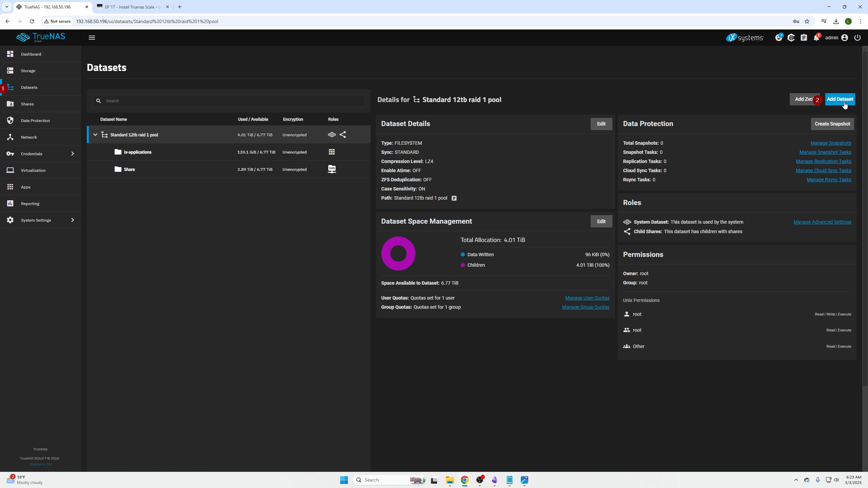Open Manage Replication Tasks link
This screenshot has width=868, height=488.
[824, 161]
